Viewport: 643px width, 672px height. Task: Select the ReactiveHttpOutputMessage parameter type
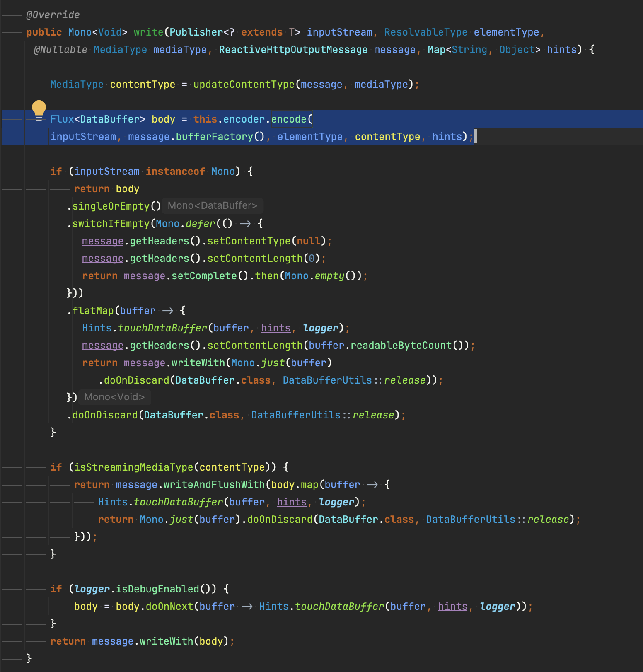[293, 50]
